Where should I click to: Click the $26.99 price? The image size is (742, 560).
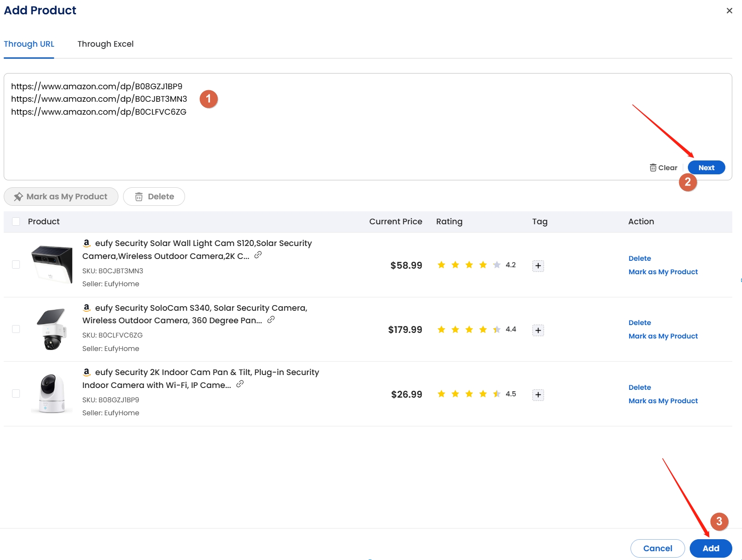click(407, 394)
